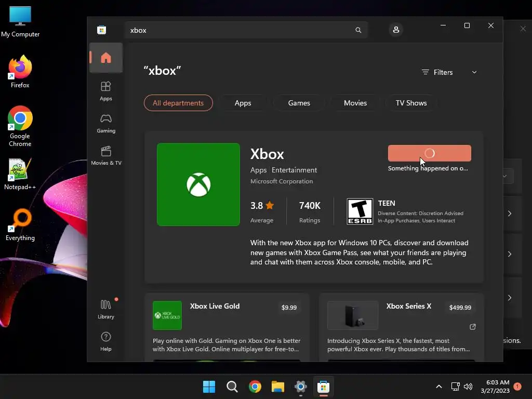The width and height of the screenshot is (532, 399).
Task: Open Settings from the taskbar
Action: pyautogui.click(x=301, y=387)
